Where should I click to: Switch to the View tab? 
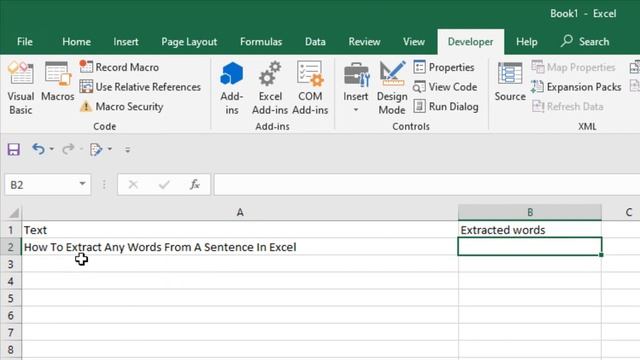(414, 42)
